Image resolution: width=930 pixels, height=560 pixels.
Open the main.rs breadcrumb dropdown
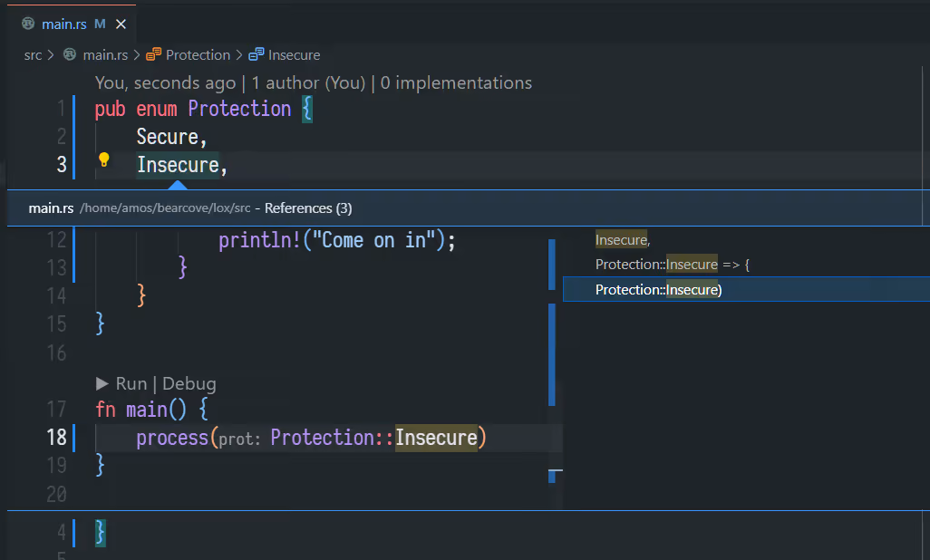(x=105, y=55)
